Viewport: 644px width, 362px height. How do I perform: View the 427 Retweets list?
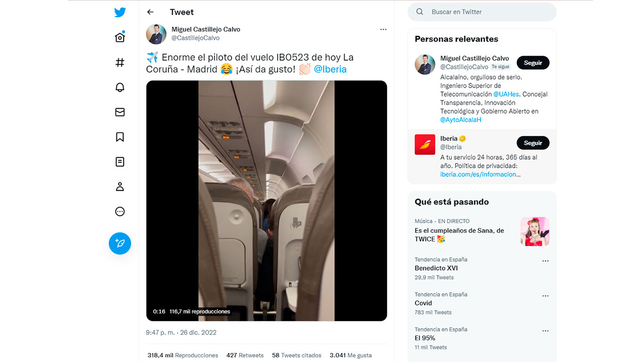[245, 355]
